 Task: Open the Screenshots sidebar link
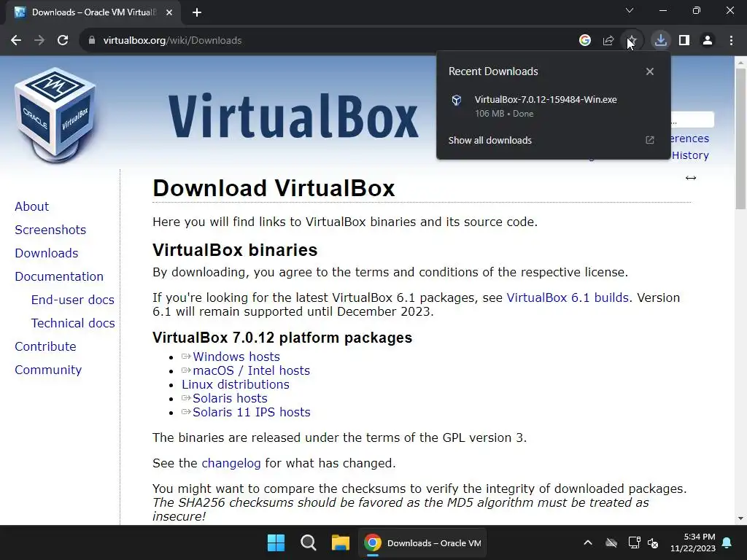point(50,230)
